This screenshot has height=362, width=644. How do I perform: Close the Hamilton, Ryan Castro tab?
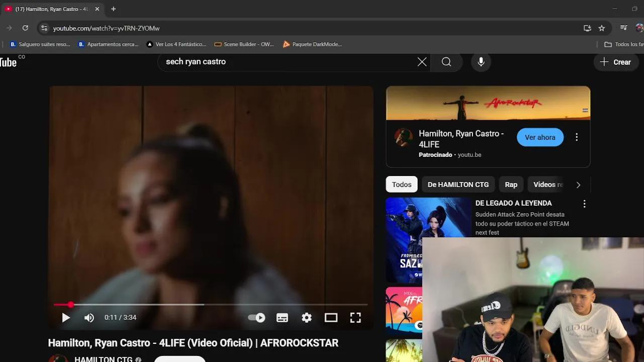[x=97, y=9]
